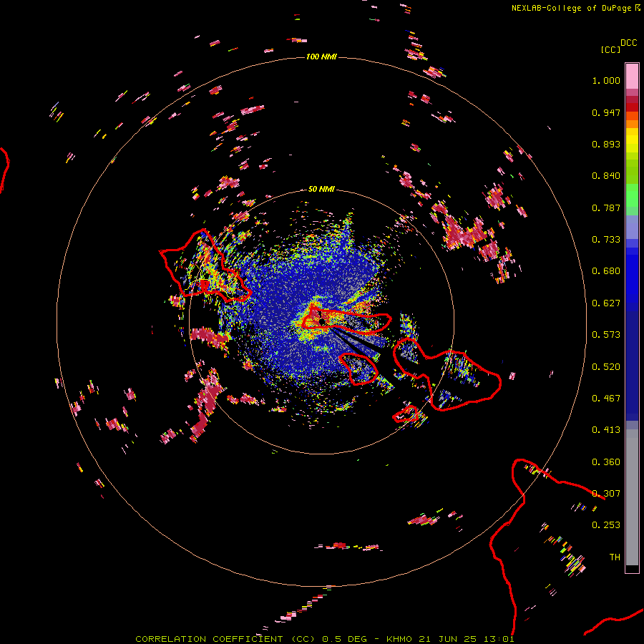Click the 0.787 scale label
Viewport: 644px width, 644px height.
606,208
